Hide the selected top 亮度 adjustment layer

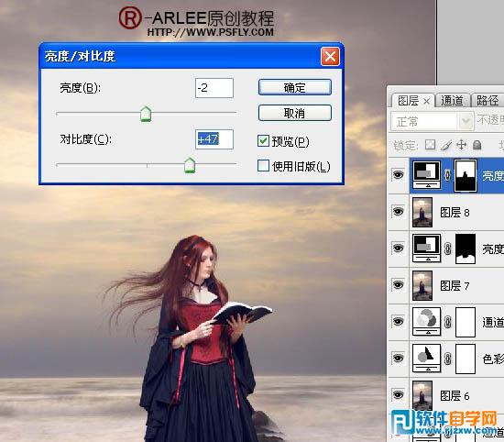[398, 175]
